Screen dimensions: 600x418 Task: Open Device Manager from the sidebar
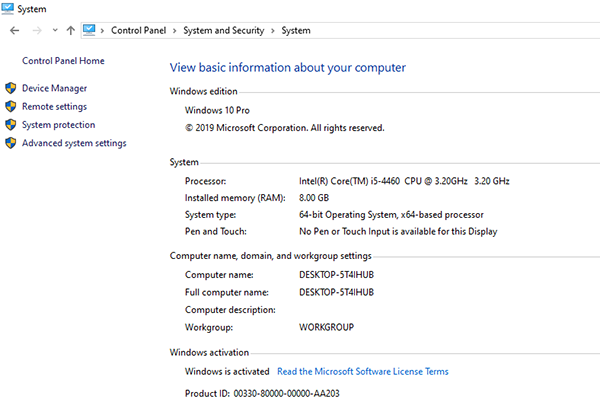point(54,88)
